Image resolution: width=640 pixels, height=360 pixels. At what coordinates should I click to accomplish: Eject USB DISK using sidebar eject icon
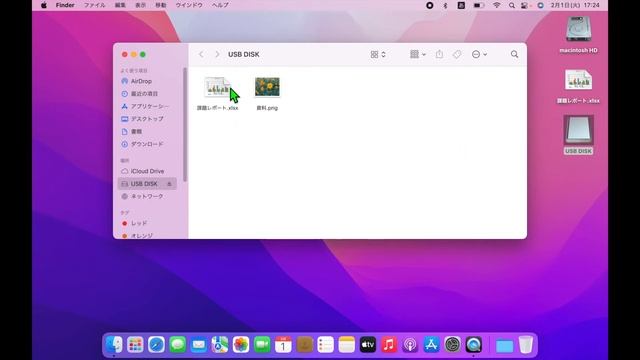coord(169,184)
